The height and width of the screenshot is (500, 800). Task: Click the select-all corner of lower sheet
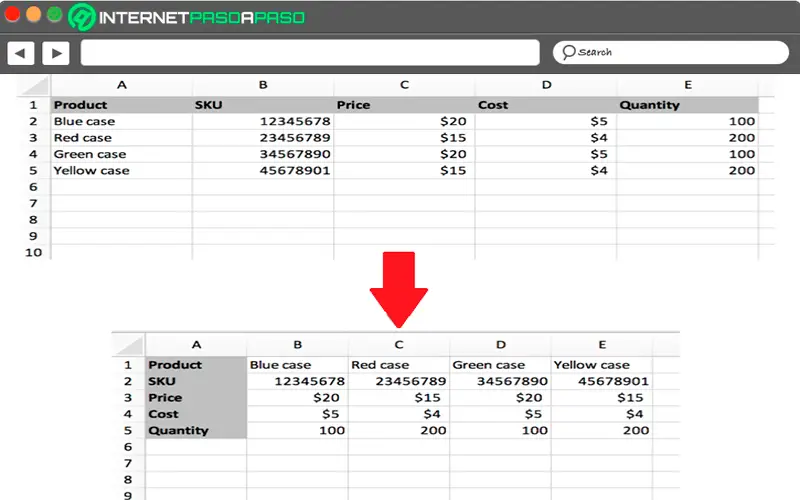point(128,345)
